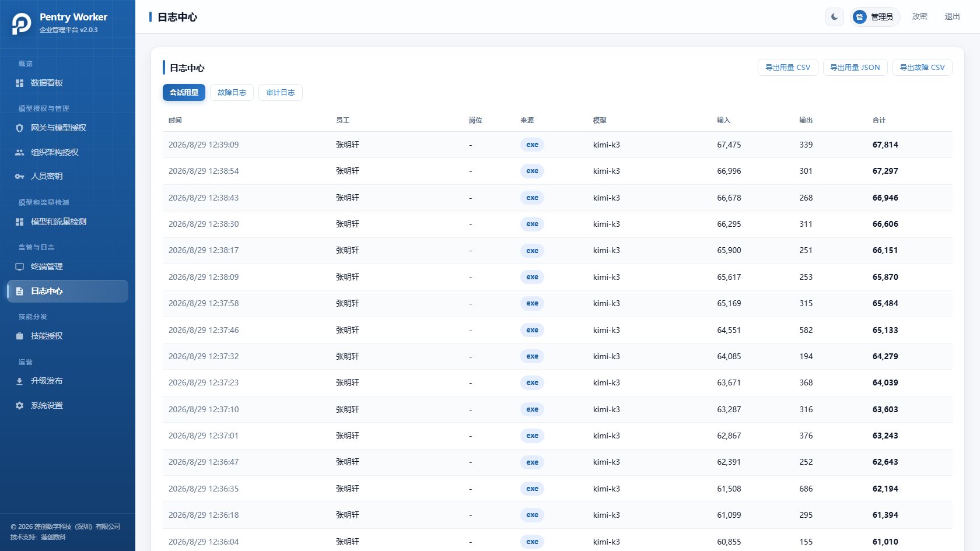The image size is (980, 551).
Task: Switch to the 审计日志 tab
Action: click(281, 93)
